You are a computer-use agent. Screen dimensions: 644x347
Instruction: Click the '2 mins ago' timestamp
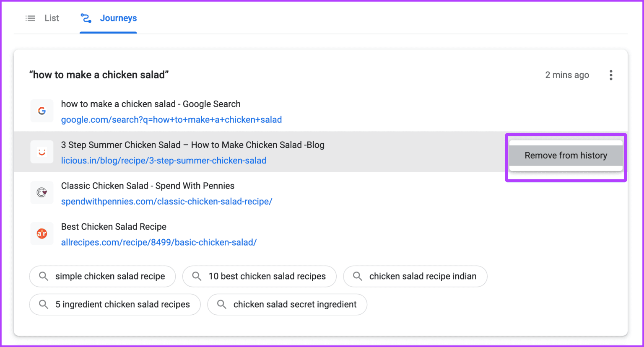[x=567, y=75]
